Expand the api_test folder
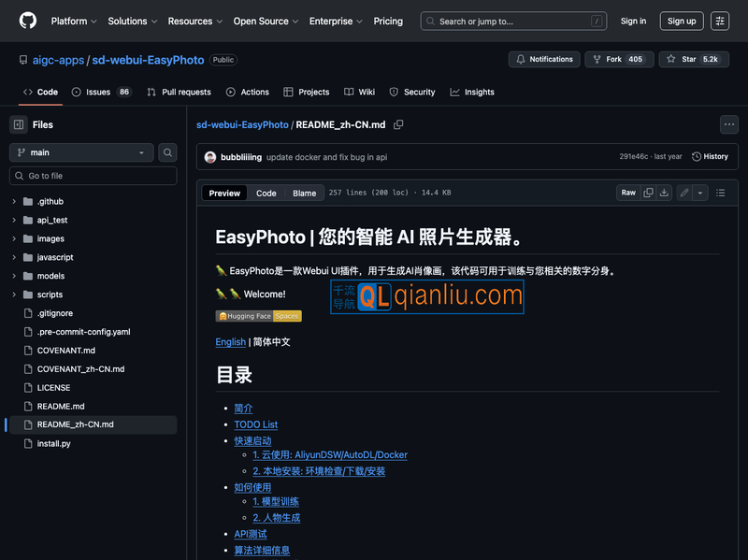This screenshot has width=748, height=560. coord(52,220)
